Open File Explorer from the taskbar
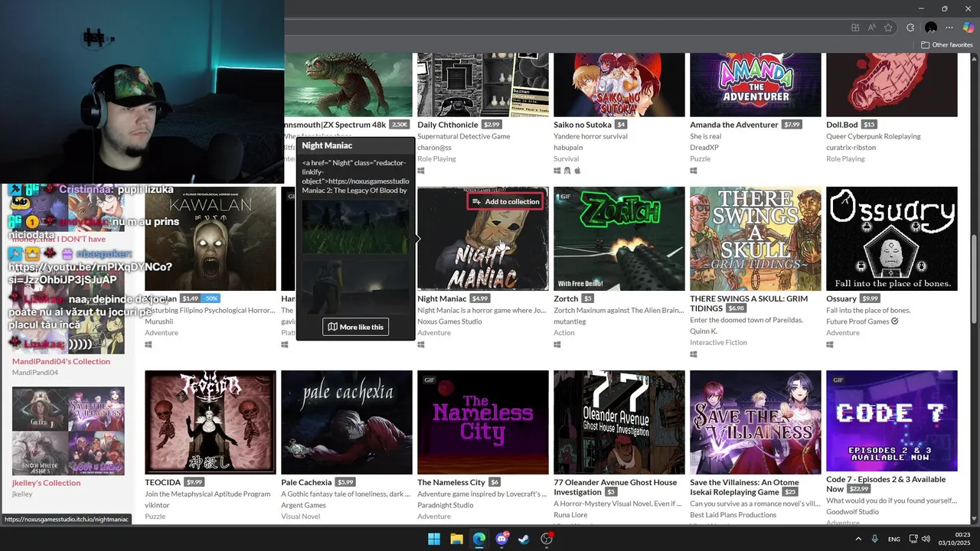The height and width of the screenshot is (551, 980). (x=456, y=539)
